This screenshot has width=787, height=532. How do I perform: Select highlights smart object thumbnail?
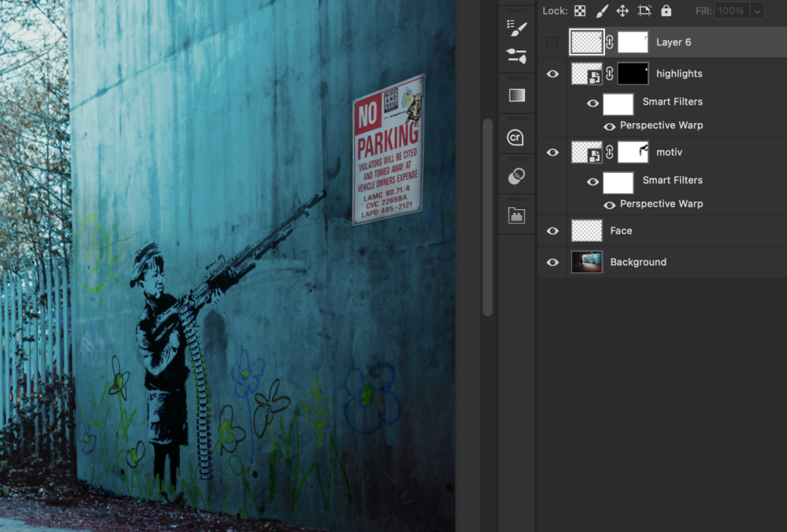tap(586, 74)
